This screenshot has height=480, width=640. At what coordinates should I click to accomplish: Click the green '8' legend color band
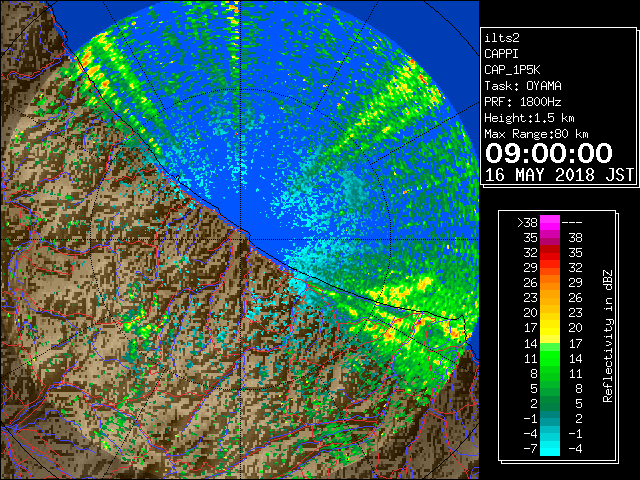pyautogui.click(x=550, y=373)
